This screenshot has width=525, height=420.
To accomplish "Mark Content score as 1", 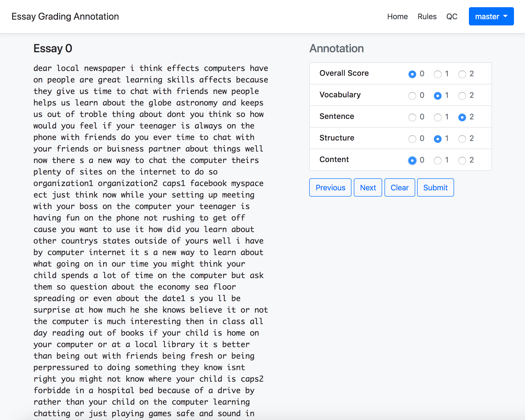I will pos(437,160).
